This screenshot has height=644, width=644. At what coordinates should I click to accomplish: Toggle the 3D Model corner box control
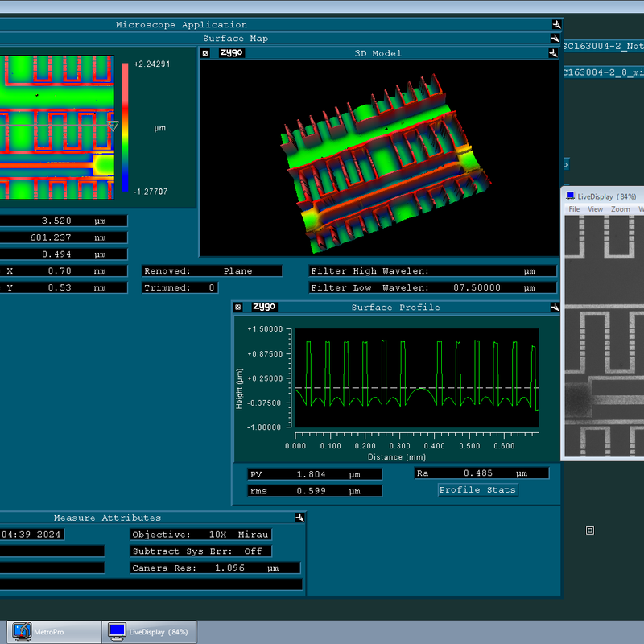click(205, 53)
